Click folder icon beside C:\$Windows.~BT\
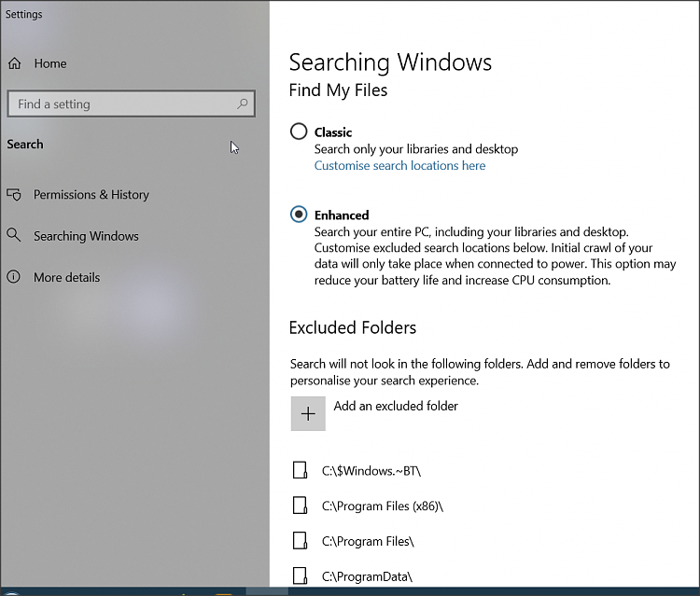The image size is (700, 596). [x=300, y=470]
